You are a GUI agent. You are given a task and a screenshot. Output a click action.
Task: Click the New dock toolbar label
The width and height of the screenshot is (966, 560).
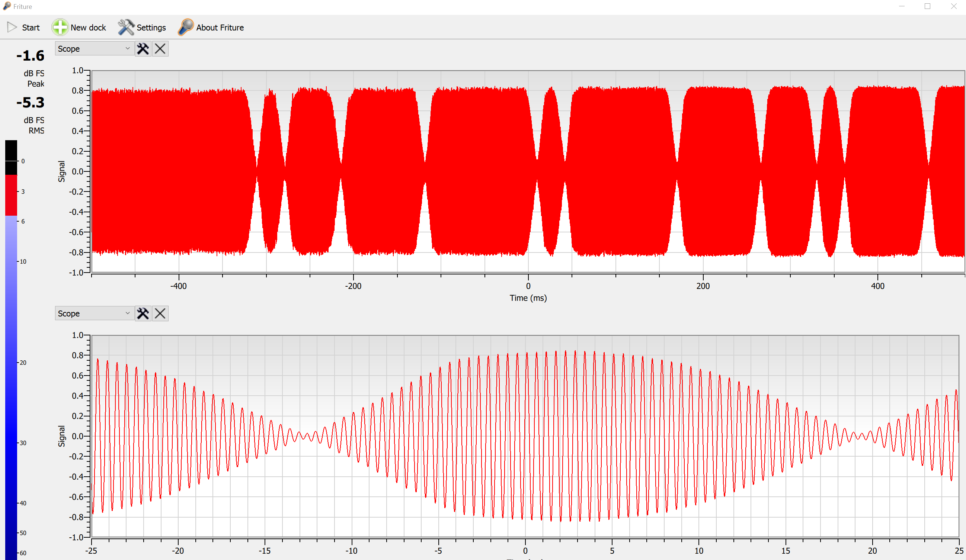click(88, 28)
